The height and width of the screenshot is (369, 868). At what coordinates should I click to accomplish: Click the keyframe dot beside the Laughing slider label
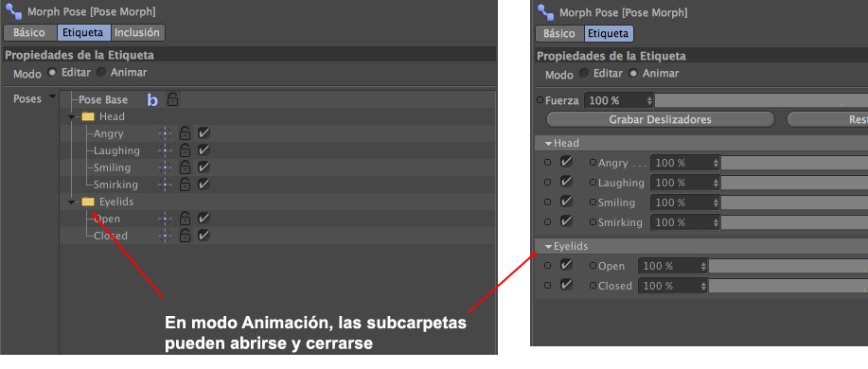593,183
